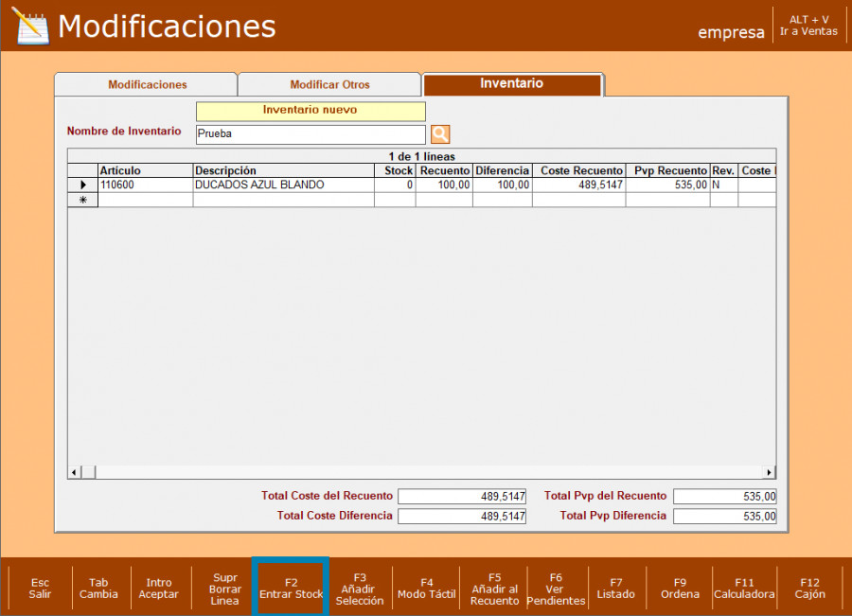
Task: Click the Nombre de Inventario text field
Action: (x=311, y=134)
